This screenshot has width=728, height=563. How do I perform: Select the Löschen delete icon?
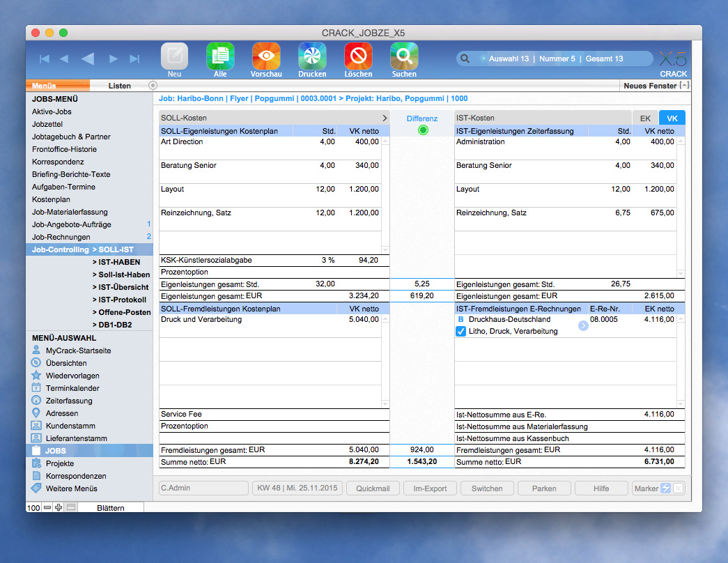(357, 59)
